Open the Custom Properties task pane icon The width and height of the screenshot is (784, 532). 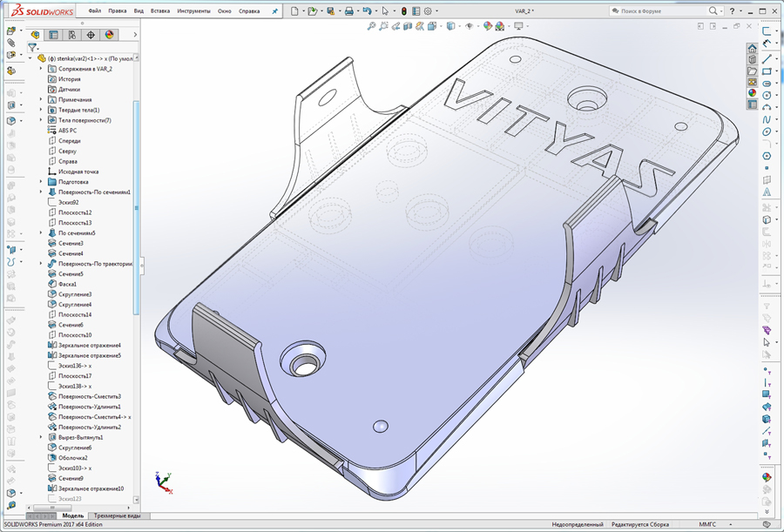click(752, 104)
